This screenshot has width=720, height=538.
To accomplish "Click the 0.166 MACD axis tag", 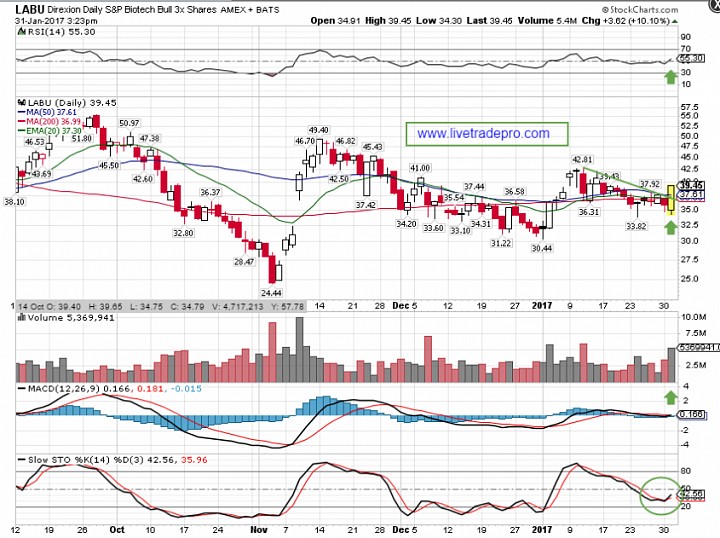I will pyautogui.click(x=692, y=415).
